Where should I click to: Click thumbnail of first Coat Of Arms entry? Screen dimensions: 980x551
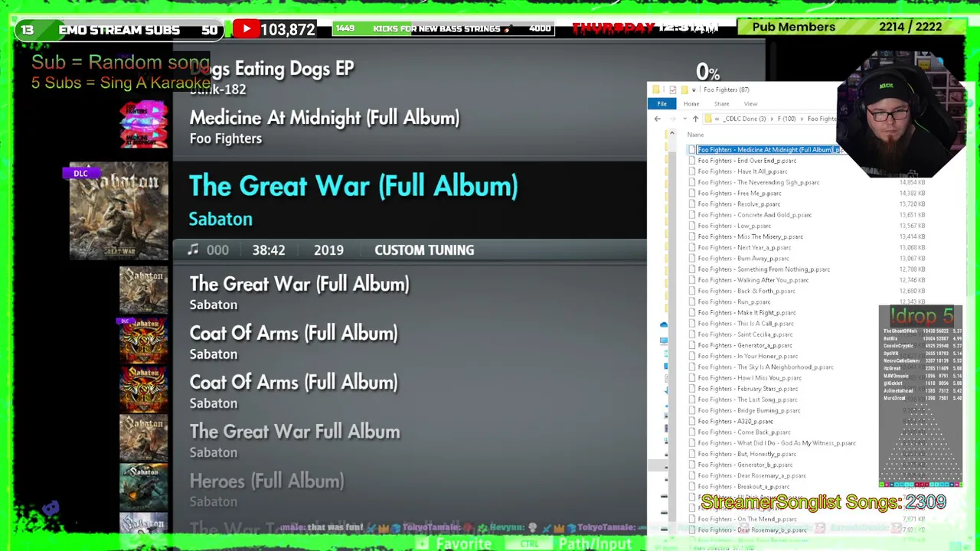pos(143,340)
